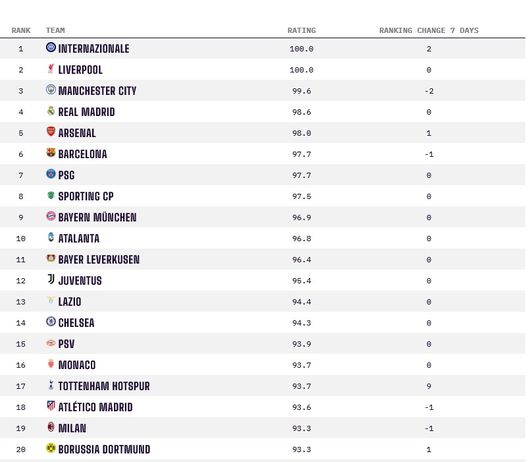
Task: Sort table by the RATING column header
Action: pos(301,30)
